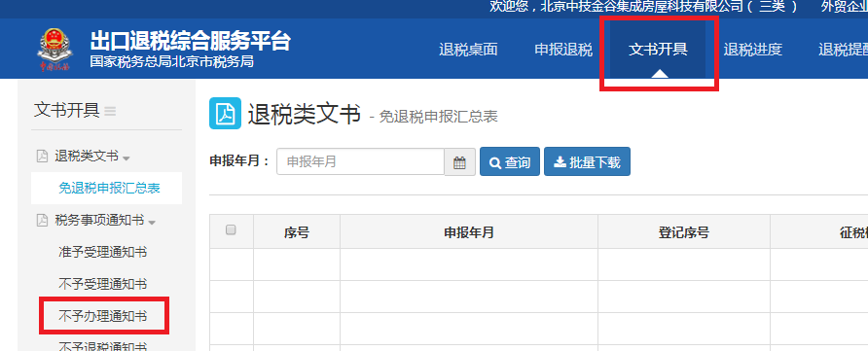Click the 登记序号 column header
This screenshot has height=351, width=868.
[x=684, y=232]
